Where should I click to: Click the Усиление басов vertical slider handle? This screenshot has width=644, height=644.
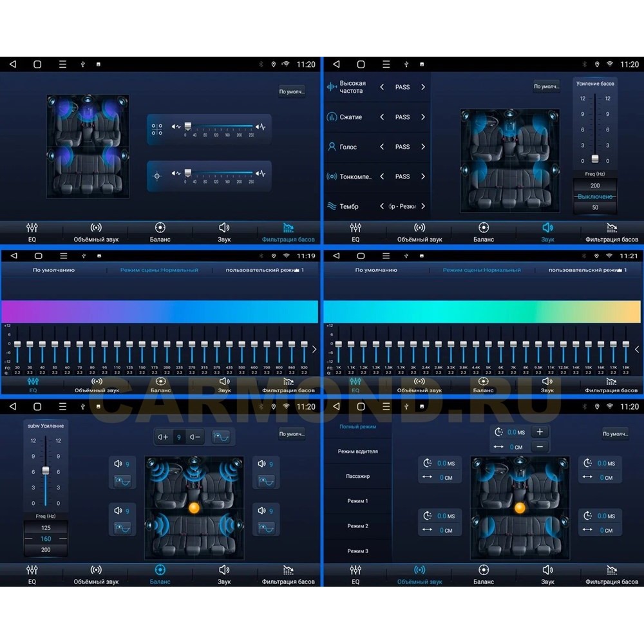594,158
